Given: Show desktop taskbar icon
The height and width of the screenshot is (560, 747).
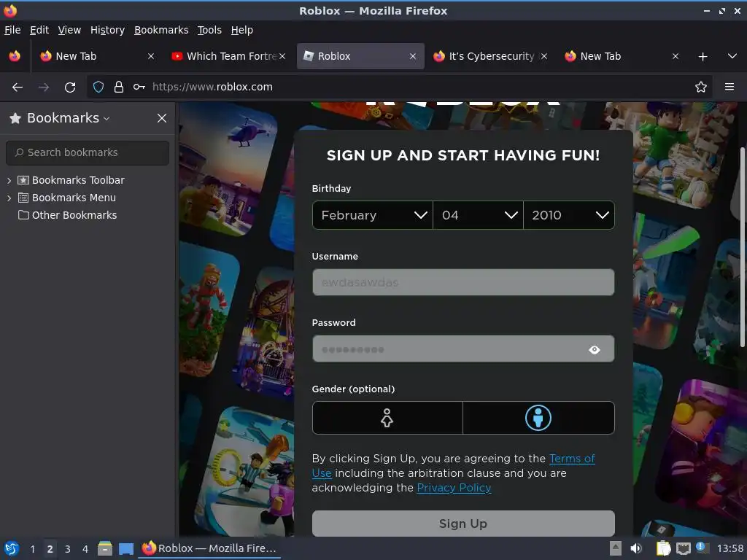Looking at the screenshot, I should click(126, 548).
